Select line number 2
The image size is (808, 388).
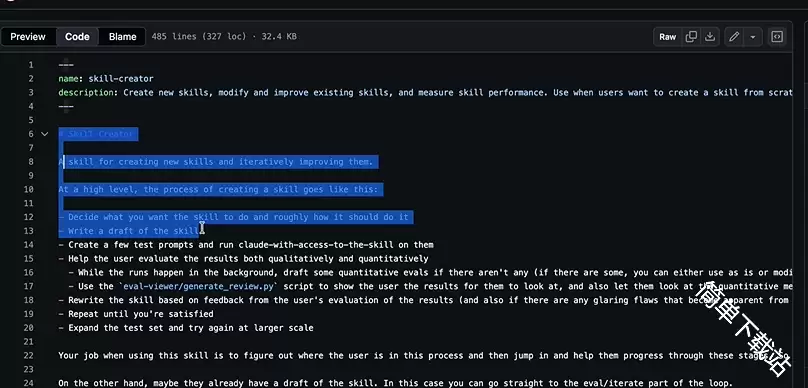pyautogui.click(x=31, y=79)
